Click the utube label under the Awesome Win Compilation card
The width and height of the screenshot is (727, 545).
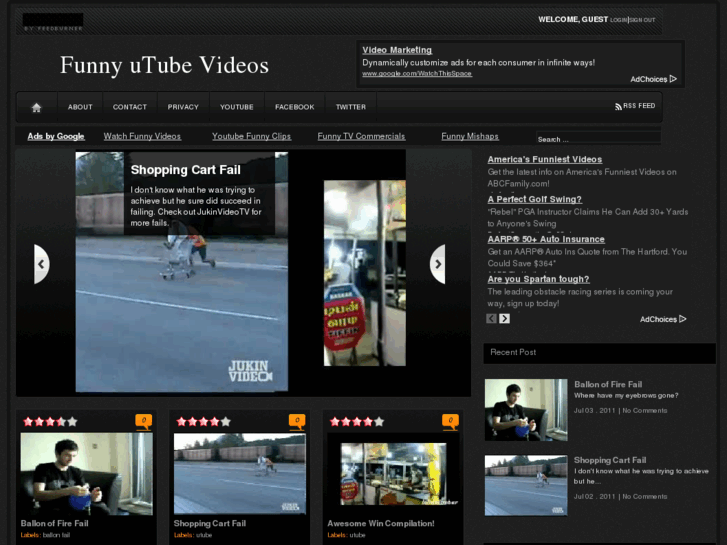click(x=357, y=535)
